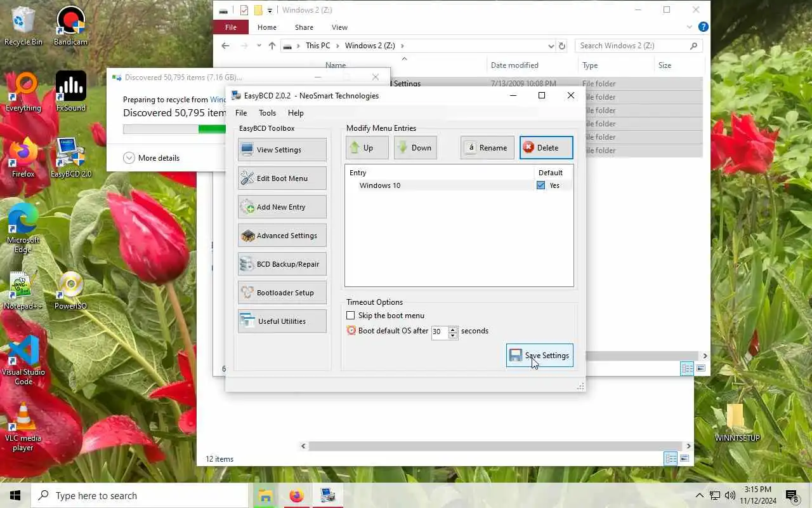Click This PC in address breadcrumb

click(x=318, y=46)
